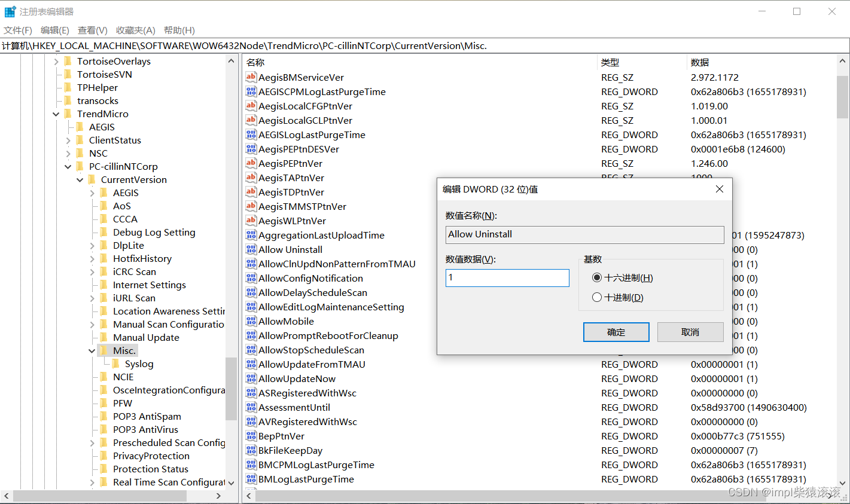Select the decimal (十进制) radio button
Viewport: 850px width, 504px height.
pyautogui.click(x=597, y=297)
